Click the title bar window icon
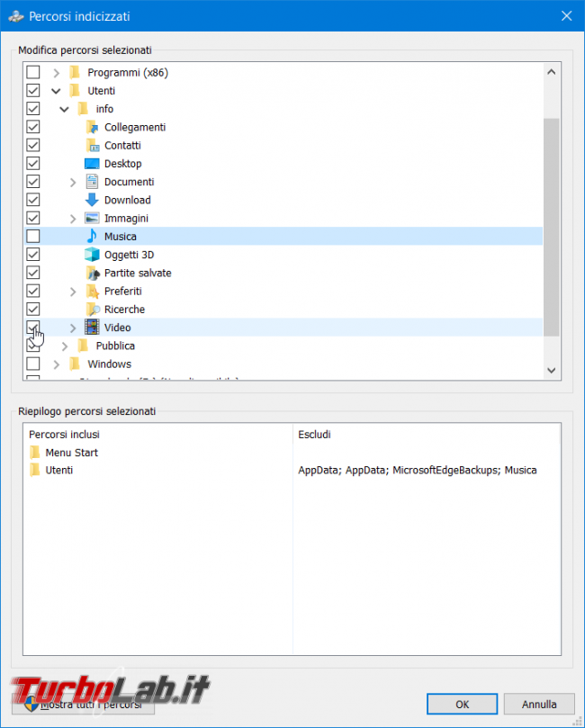The image size is (585, 728). 16,16
